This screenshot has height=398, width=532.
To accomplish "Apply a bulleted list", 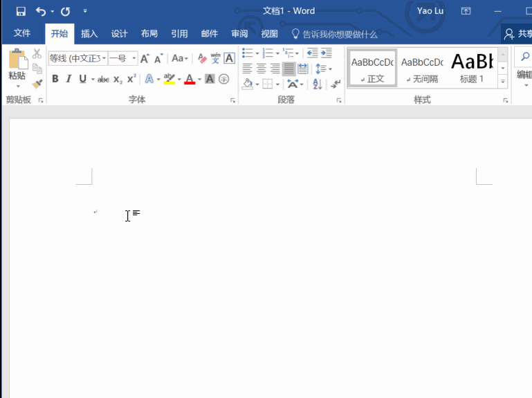I will pos(248,53).
